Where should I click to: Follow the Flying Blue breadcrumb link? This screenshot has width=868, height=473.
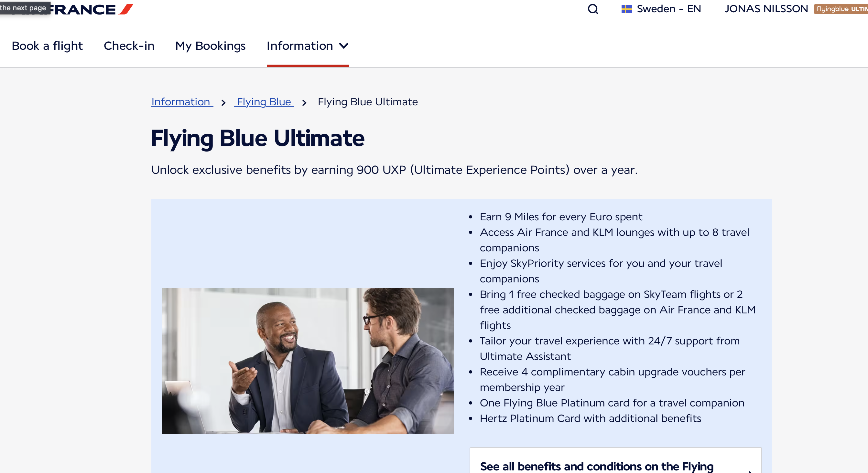click(264, 102)
